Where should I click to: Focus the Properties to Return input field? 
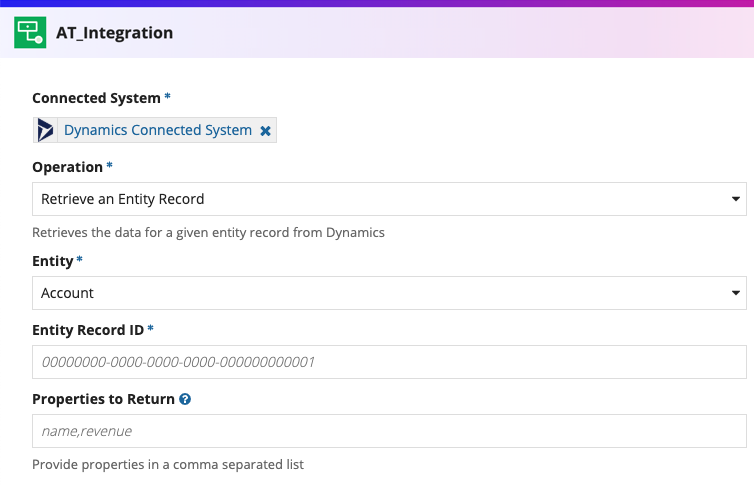click(389, 431)
